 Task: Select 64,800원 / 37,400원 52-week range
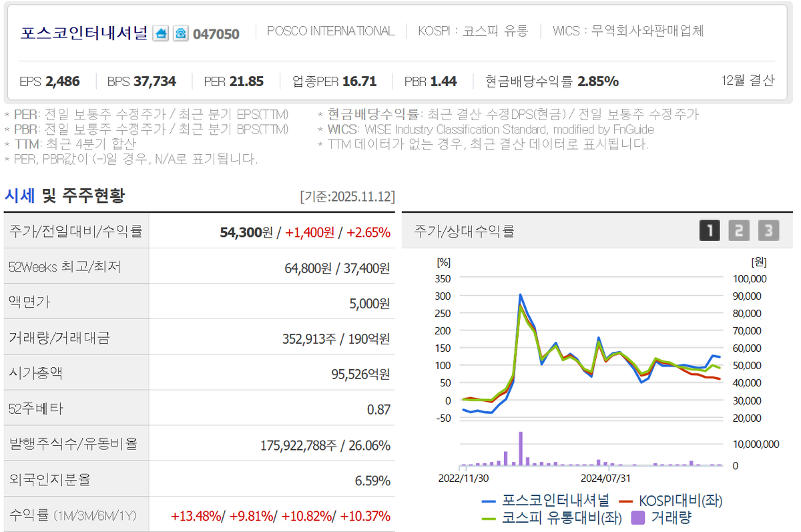pyautogui.click(x=337, y=268)
